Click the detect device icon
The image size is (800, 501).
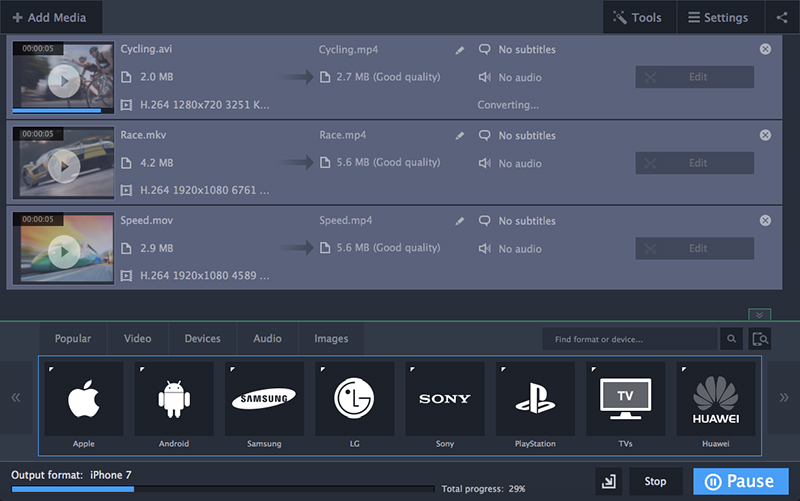click(x=760, y=339)
